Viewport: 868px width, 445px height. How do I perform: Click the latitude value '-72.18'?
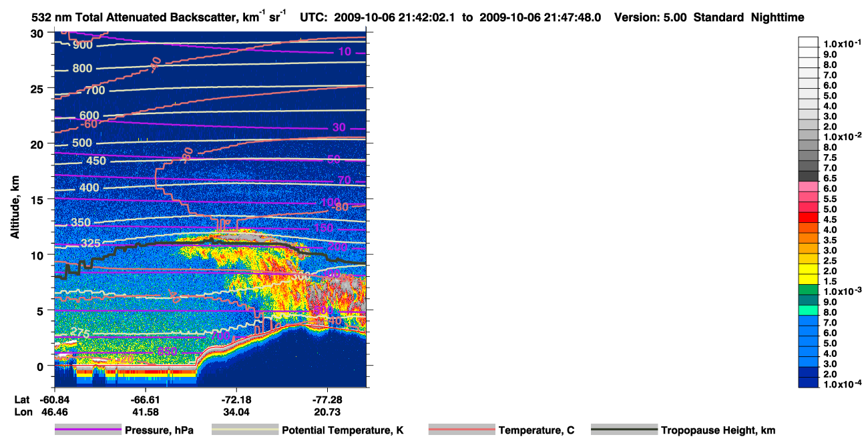237,400
